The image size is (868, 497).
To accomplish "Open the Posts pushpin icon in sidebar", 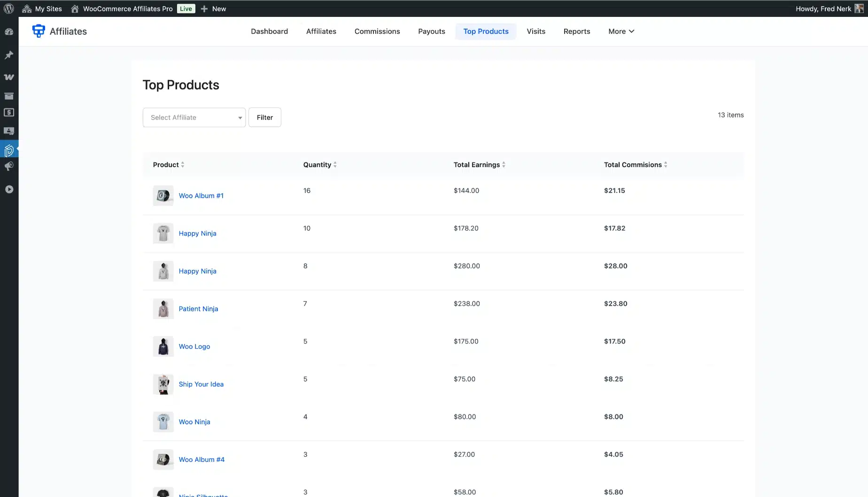I will coord(9,55).
